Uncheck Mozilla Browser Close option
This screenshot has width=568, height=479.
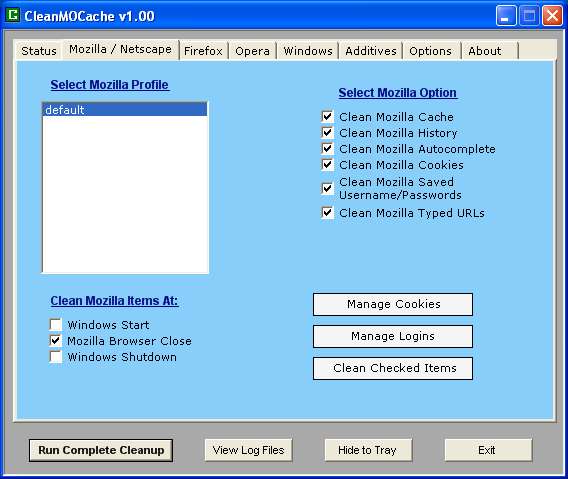coord(55,341)
